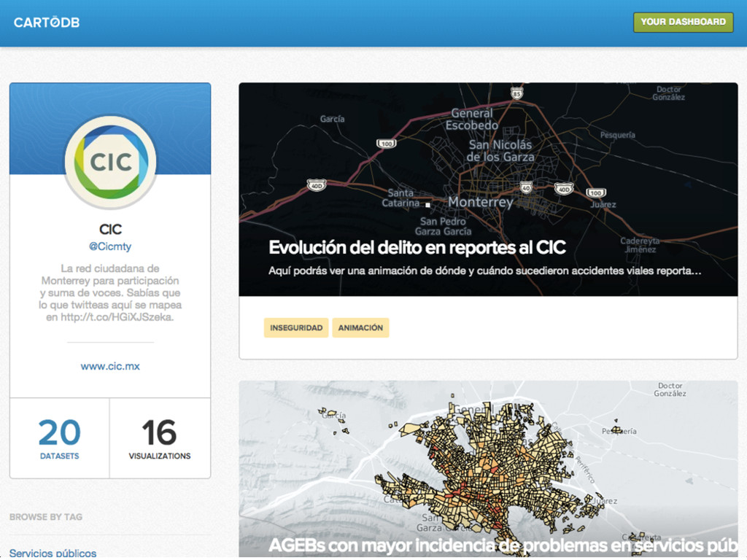Open the Servicios públicos tag link
747x560 pixels.
[53, 553]
